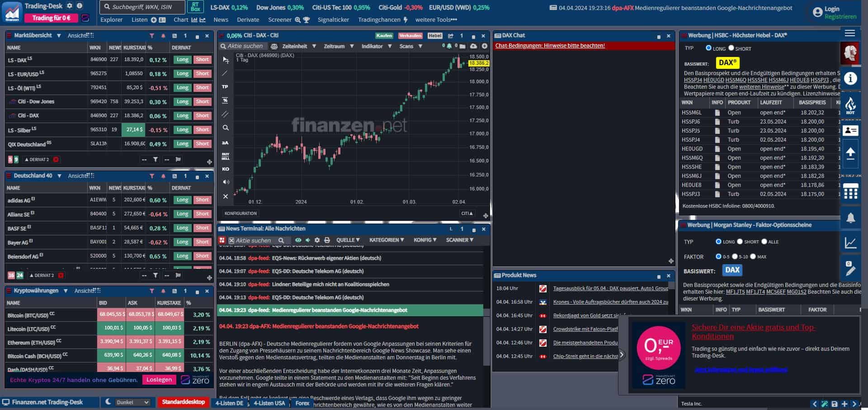Open the bell notifications in right sidebar
Image resolution: width=868 pixels, height=410 pixels.
(850, 218)
